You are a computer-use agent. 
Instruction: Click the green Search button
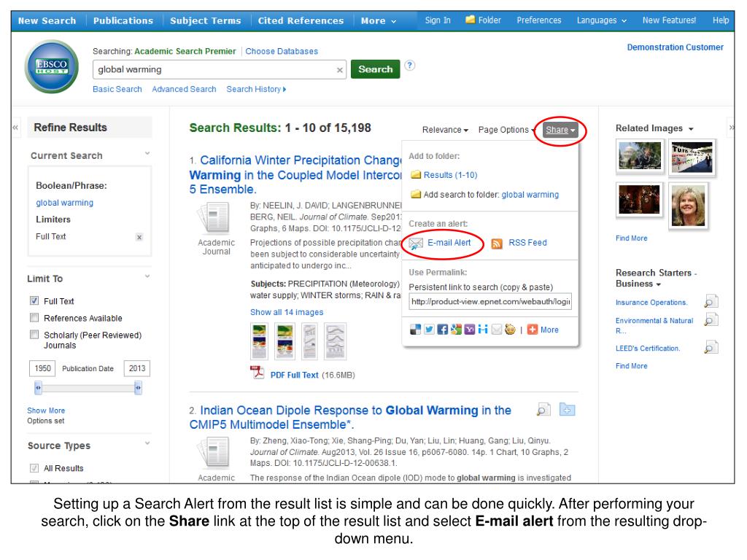pos(376,69)
